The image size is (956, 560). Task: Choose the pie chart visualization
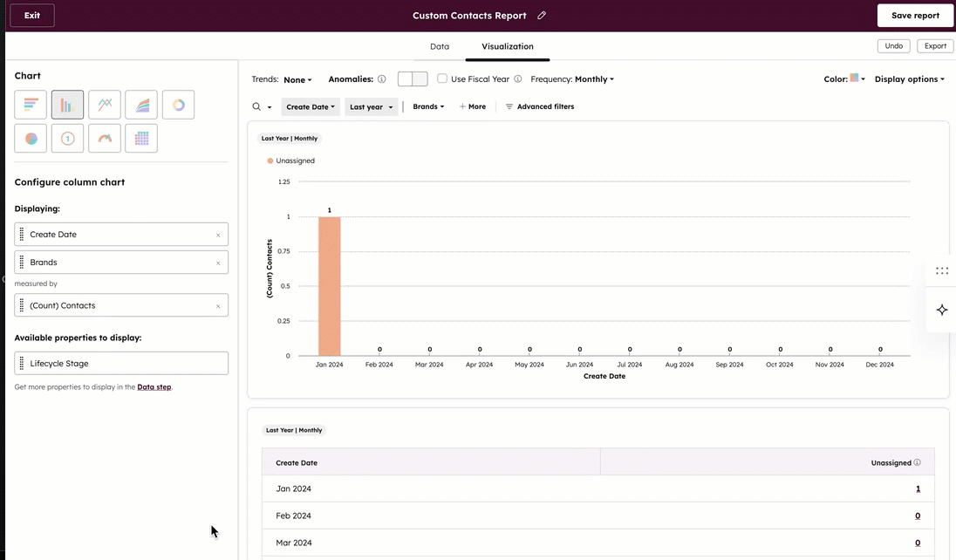click(x=31, y=138)
